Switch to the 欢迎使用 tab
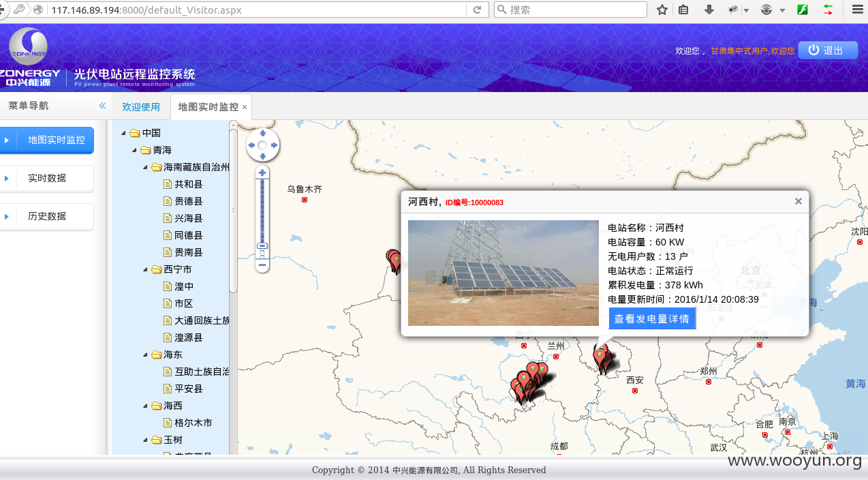 point(141,107)
